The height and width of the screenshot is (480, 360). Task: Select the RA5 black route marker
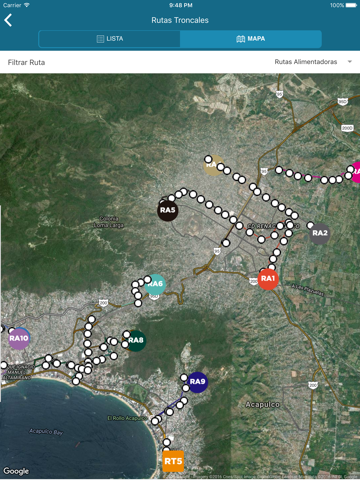tap(167, 210)
